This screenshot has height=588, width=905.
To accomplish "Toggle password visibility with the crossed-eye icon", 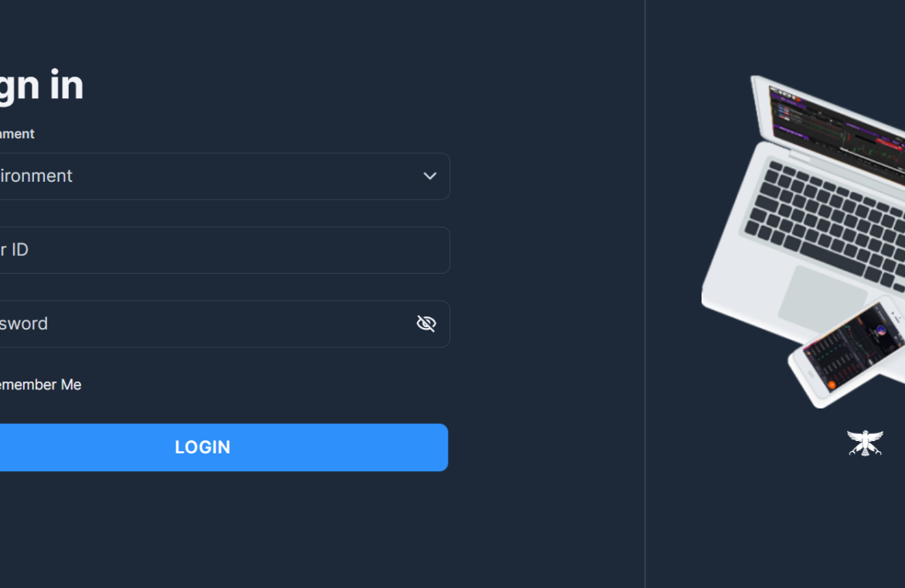I will coord(426,323).
